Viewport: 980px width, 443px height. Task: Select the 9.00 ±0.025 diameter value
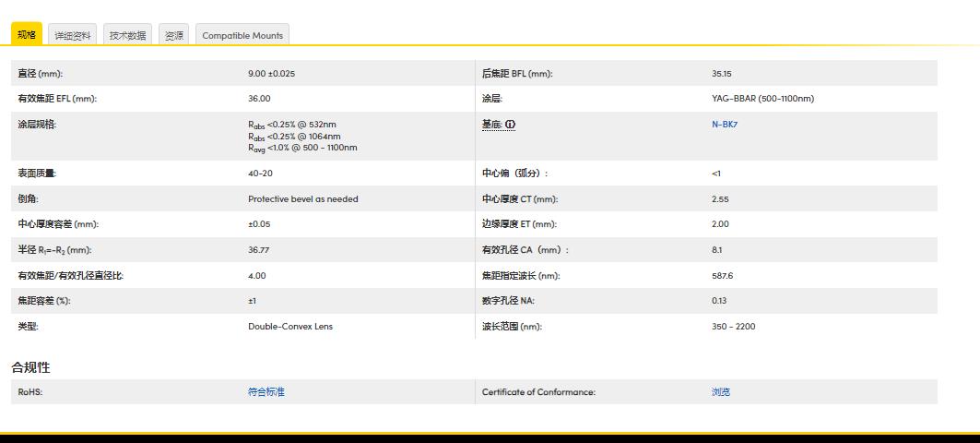point(271,74)
